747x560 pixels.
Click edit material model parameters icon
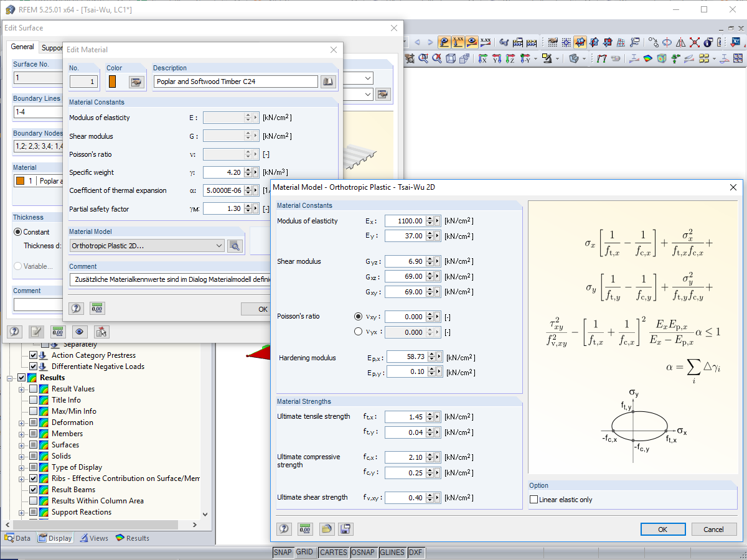tap(235, 246)
